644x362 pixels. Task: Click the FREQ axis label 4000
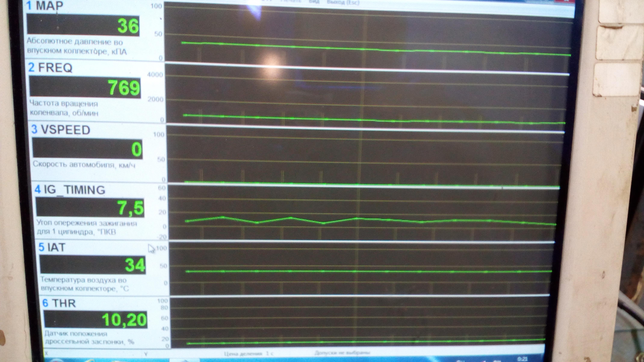point(155,75)
